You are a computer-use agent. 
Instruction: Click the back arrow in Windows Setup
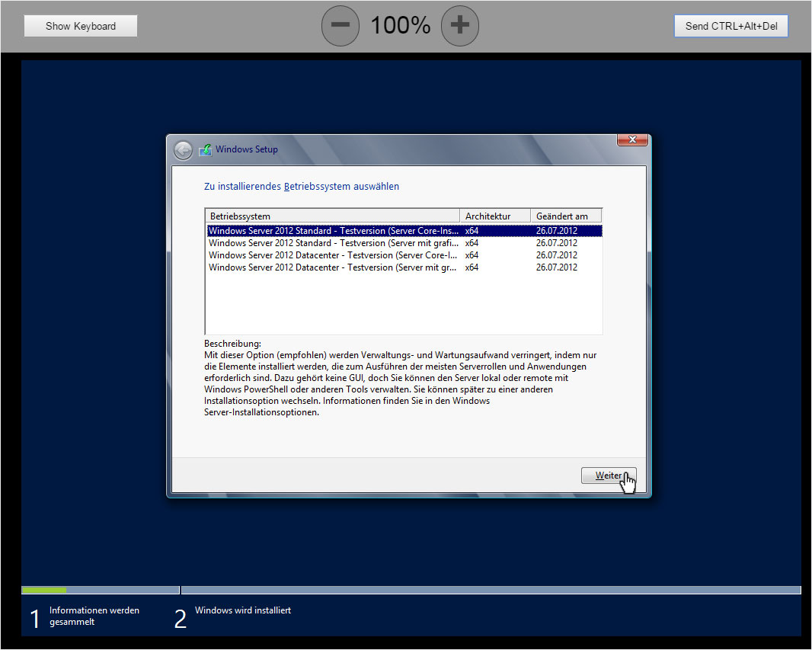pyautogui.click(x=183, y=150)
